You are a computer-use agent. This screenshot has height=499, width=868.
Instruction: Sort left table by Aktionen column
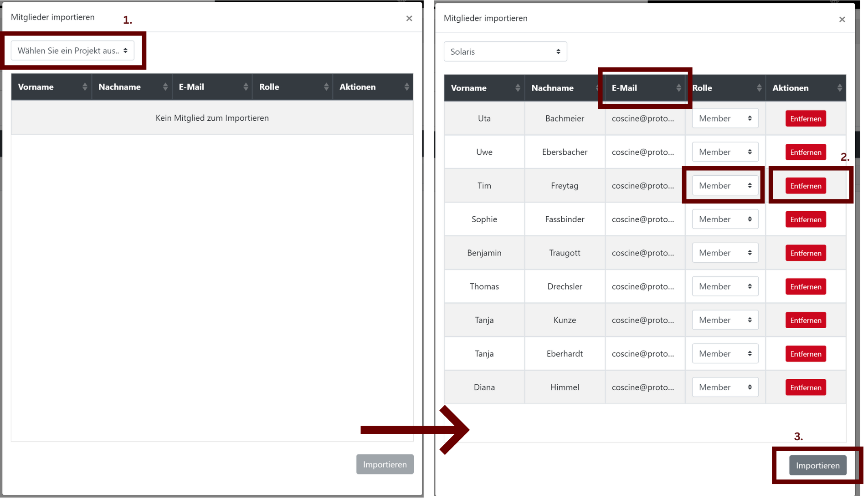pos(373,87)
